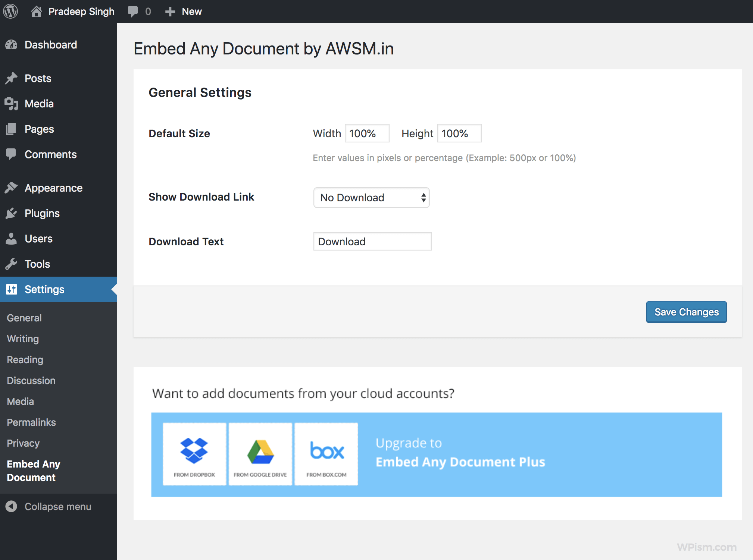Switch to Embed Any Document settings
This screenshot has height=560, width=753.
[33, 471]
